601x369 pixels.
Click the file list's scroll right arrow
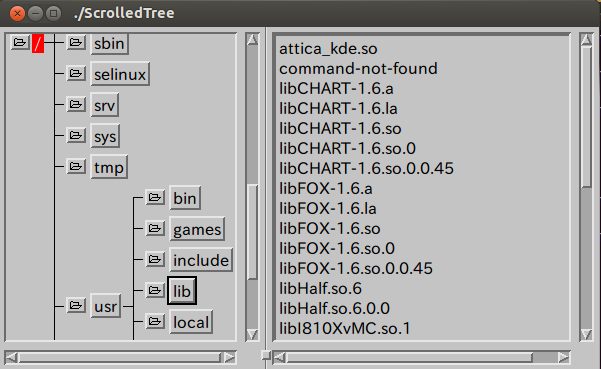(564, 357)
